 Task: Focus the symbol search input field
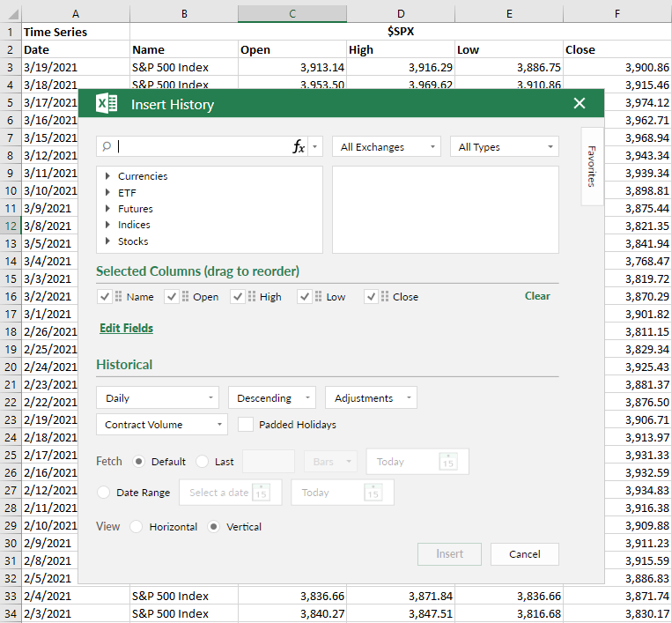click(203, 146)
